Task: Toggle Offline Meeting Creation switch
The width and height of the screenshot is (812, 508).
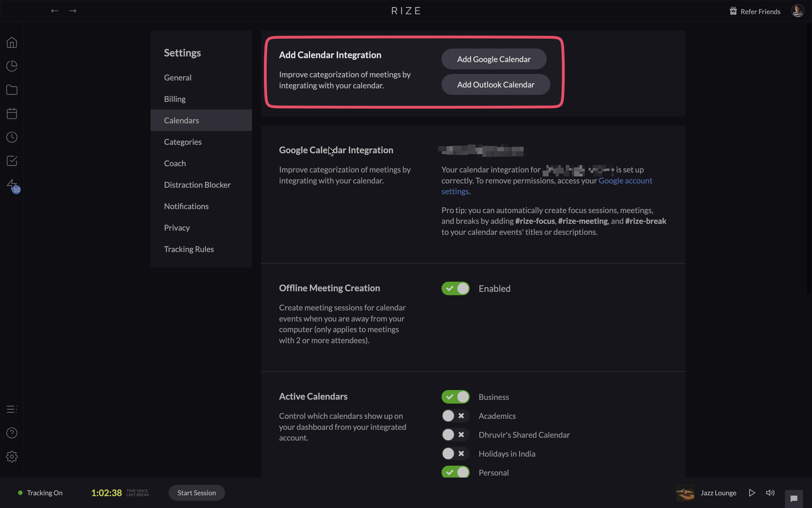Action: pos(455,288)
